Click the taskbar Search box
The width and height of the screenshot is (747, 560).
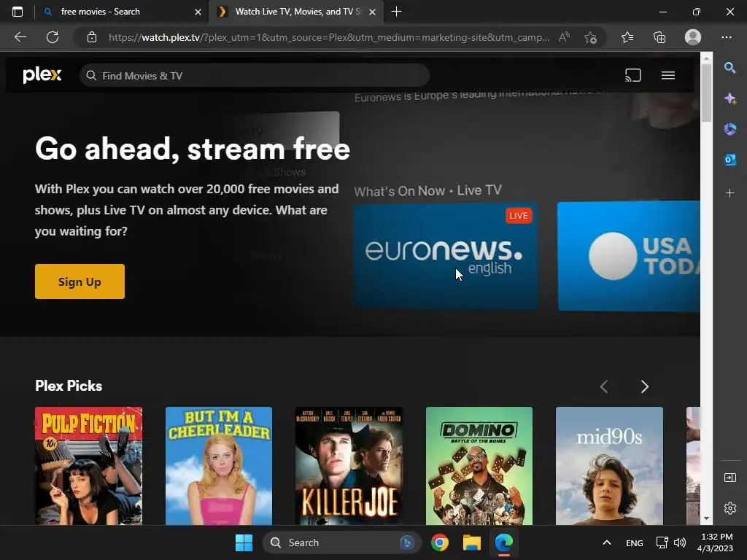point(342,542)
